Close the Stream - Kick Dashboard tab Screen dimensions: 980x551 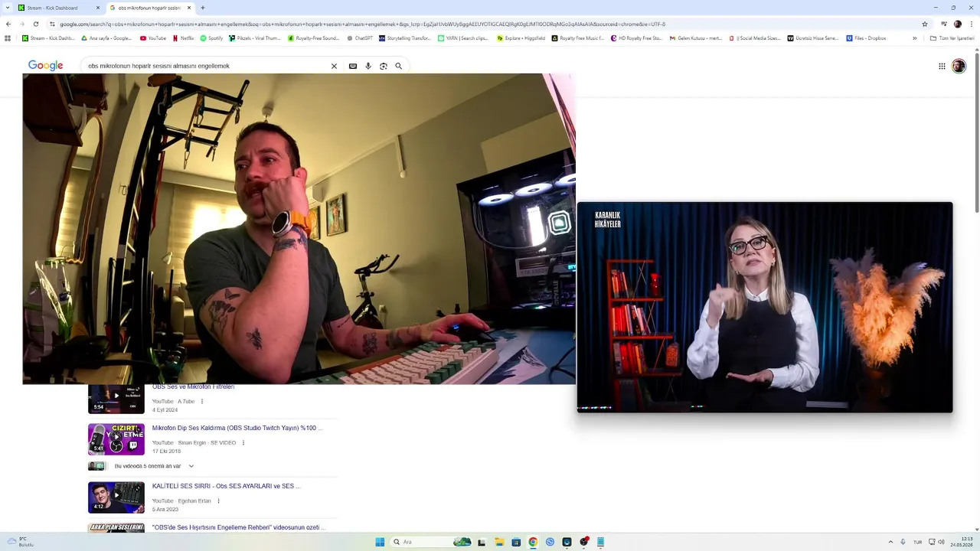pyautogui.click(x=98, y=8)
